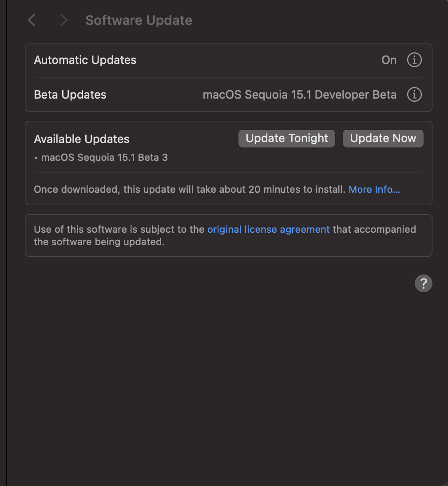Open Automatic Updates info icon
Viewport: 448px width, 486px height.
coord(414,60)
